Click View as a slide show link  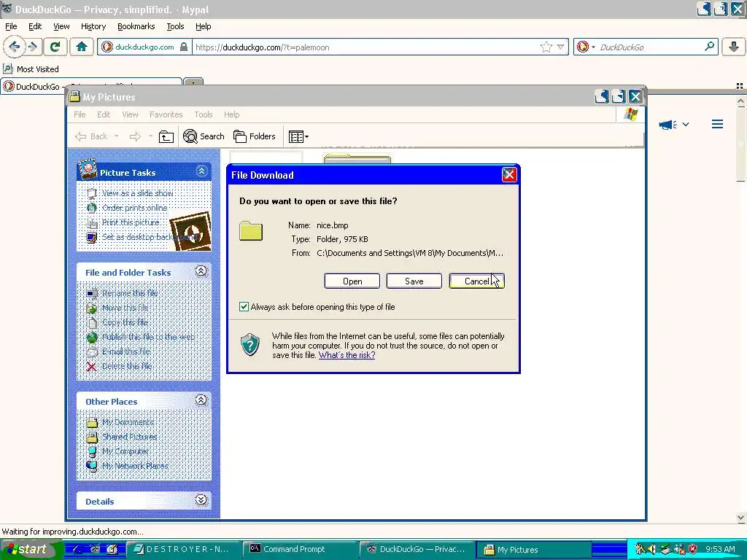pos(137,192)
